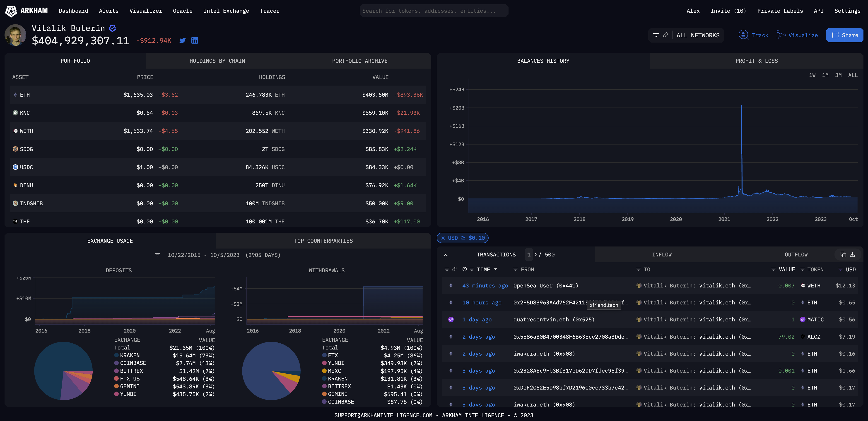The width and height of the screenshot is (868, 421).
Task: Click the network filter icon beside All Networks
Action: point(656,35)
